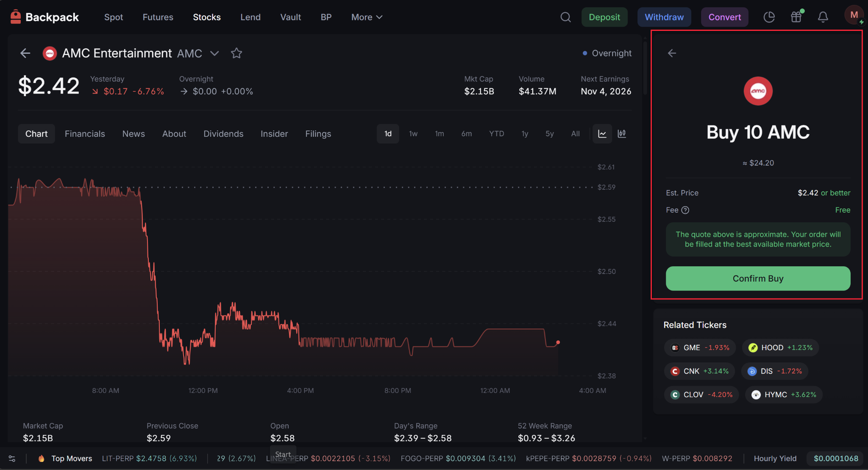
Task: Click the Fee help question mark icon
Action: [x=685, y=210]
